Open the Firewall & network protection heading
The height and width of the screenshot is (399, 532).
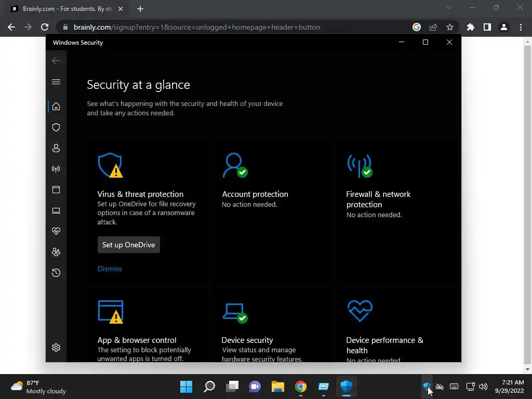(378, 199)
